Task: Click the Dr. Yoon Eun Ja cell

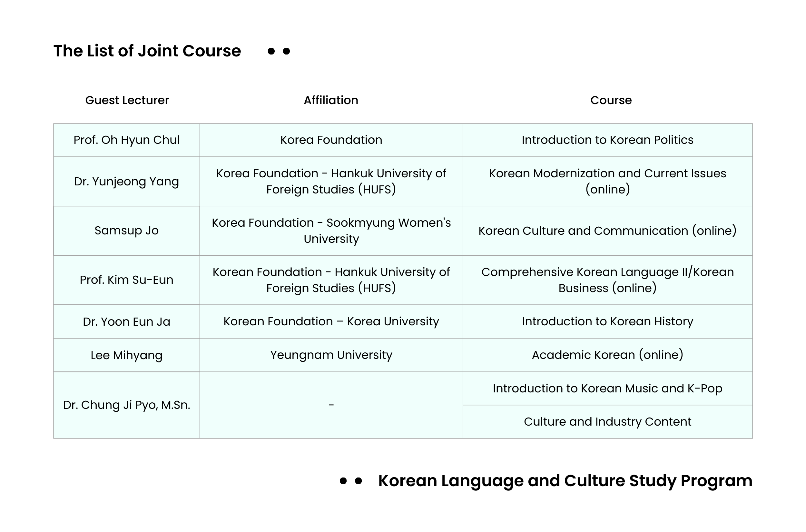Action: pos(126,321)
